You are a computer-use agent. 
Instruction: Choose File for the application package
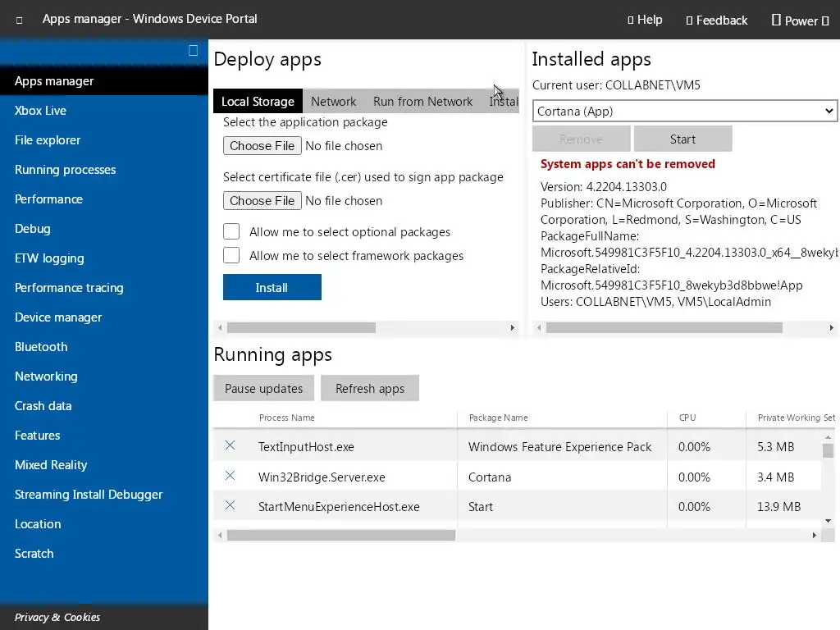[x=262, y=146]
